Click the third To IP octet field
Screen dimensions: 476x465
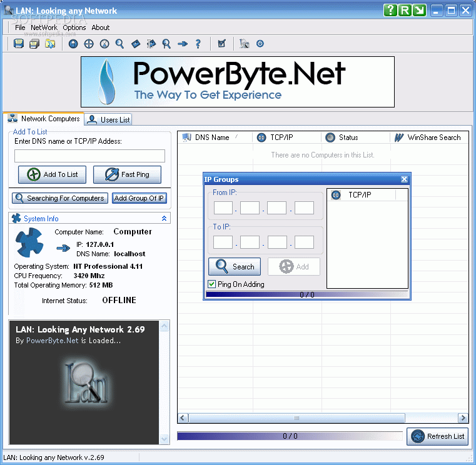[277, 242]
